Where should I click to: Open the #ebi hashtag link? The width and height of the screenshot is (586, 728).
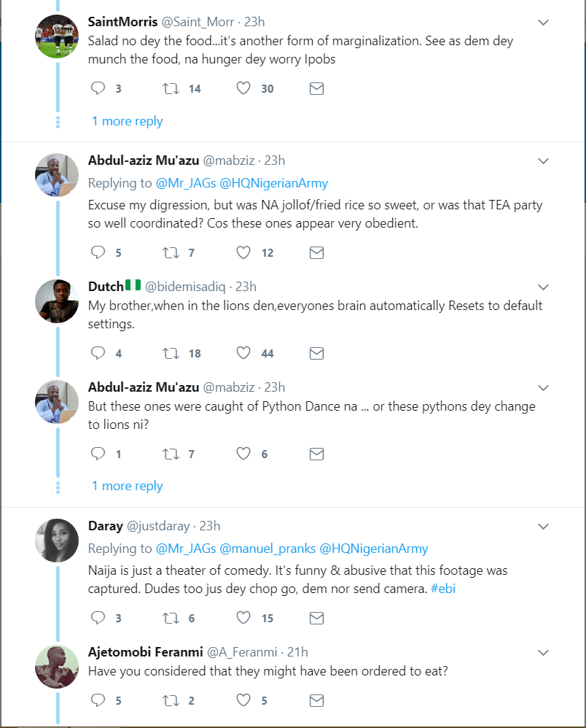443,588
